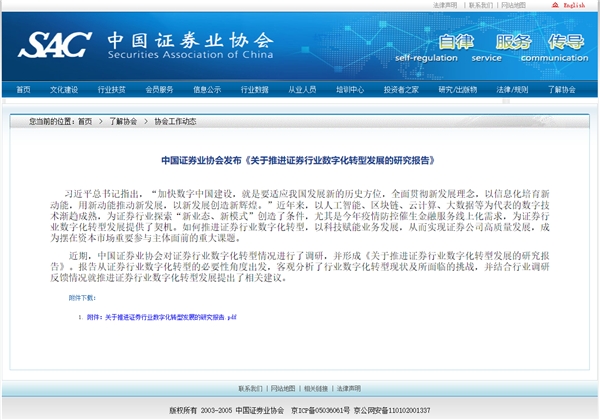Click 了解协会 in the breadcrumb trail

pos(123,122)
